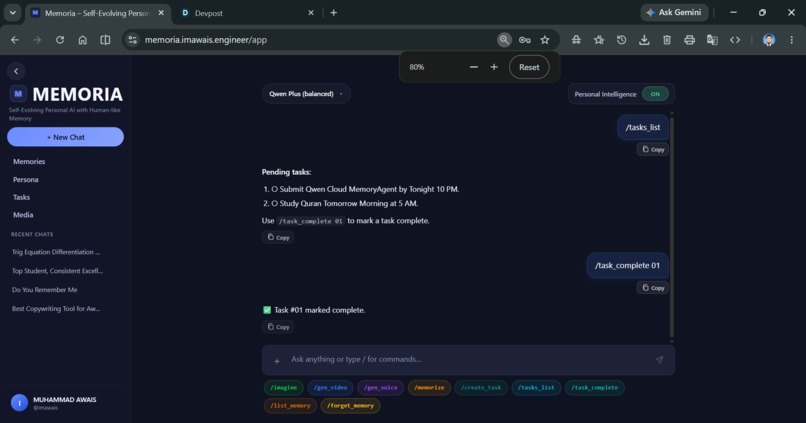Insert the /create_task command chip
This screenshot has height=423, width=806.
(481, 388)
